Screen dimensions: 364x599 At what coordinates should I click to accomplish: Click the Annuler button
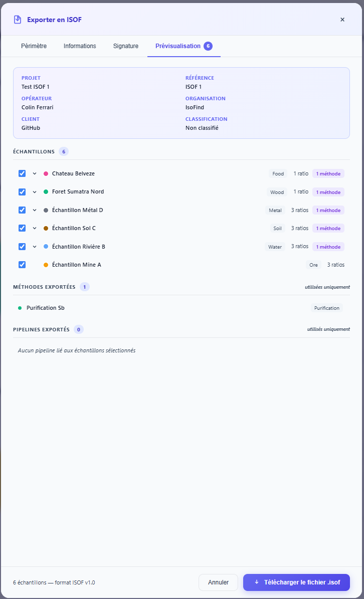[218, 582]
